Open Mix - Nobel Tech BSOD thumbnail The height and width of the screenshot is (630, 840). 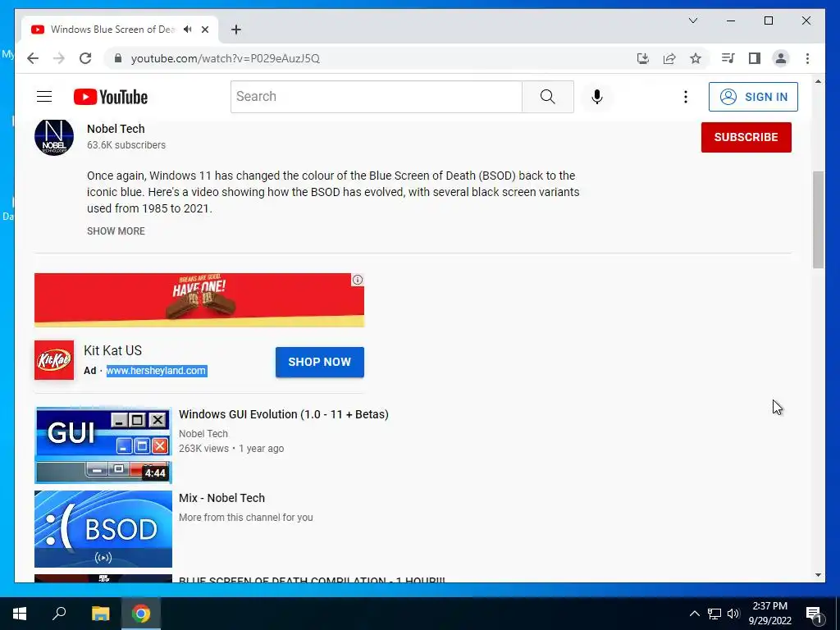[103, 529]
